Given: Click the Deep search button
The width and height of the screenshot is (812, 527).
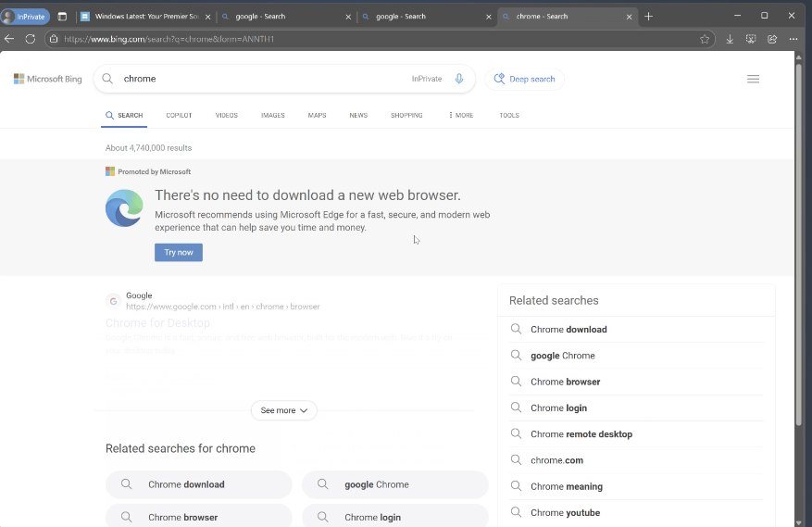Looking at the screenshot, I should (x=524, y=80).
